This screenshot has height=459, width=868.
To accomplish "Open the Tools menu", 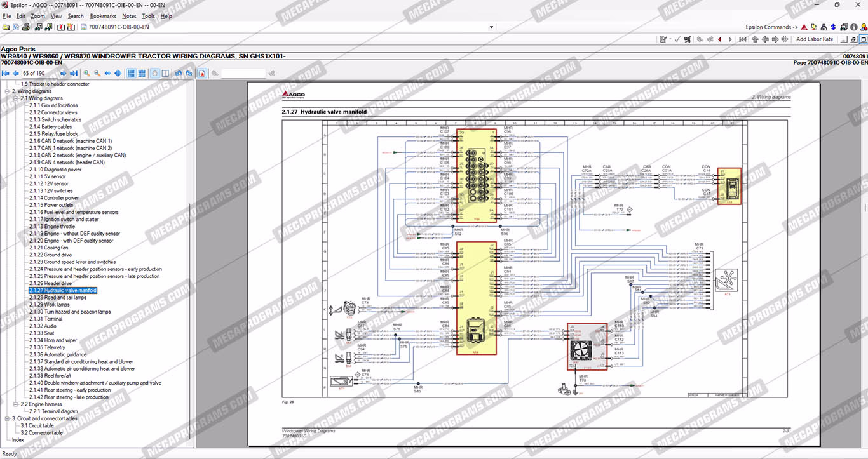I will pos(148,16).
